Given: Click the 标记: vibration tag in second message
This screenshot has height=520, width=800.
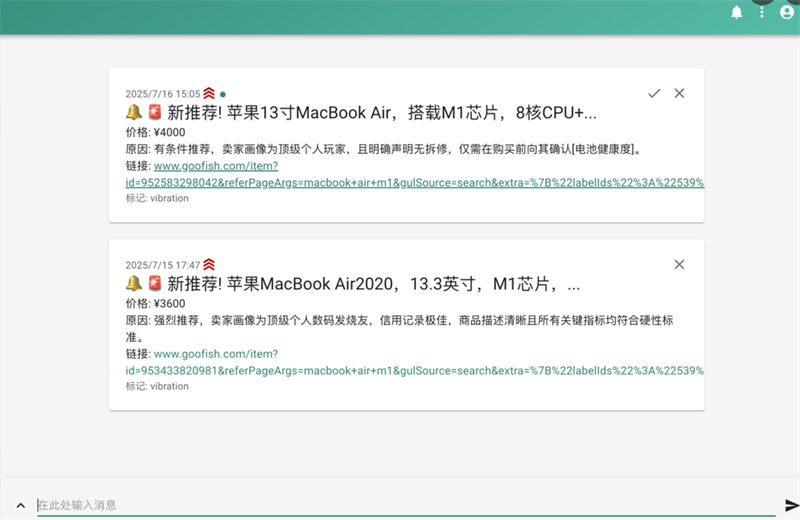Looking at the screenshot, I should point(157,386).
